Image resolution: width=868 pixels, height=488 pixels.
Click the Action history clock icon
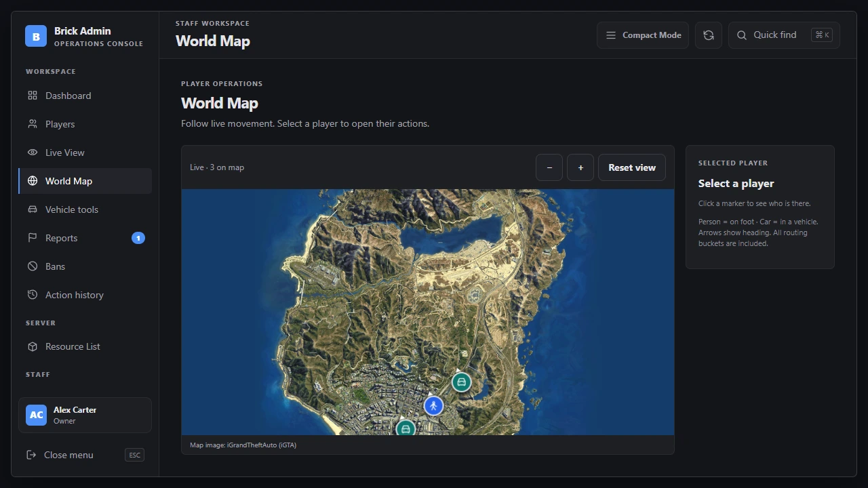[x=33, y=295]
